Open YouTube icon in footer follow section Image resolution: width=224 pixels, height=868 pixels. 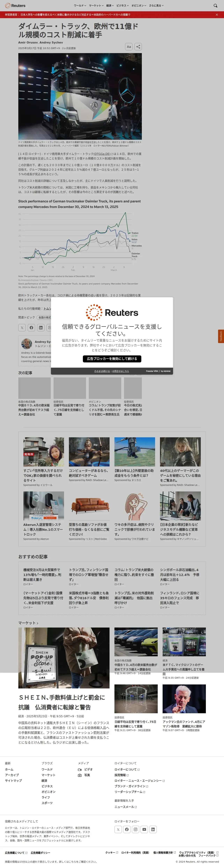point(144,829)
